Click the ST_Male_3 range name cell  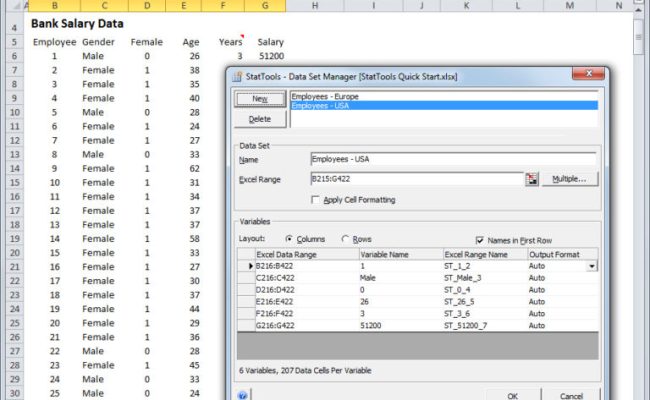point(485,278)
